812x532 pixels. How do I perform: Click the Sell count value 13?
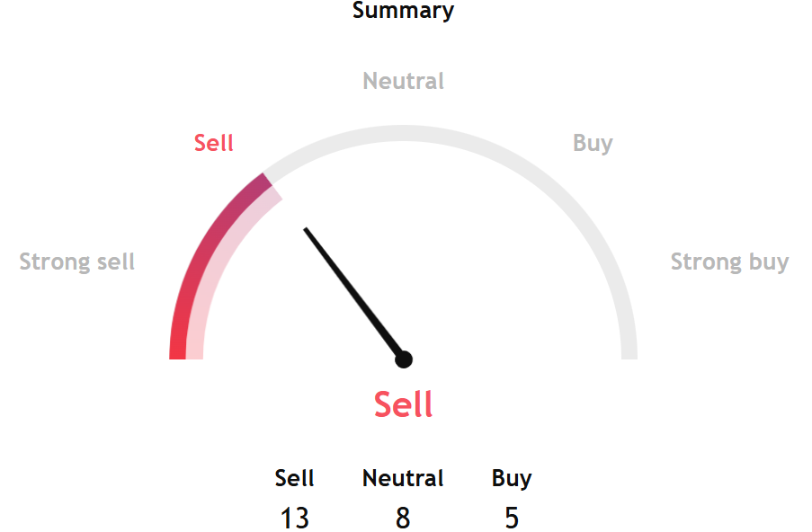pyautogui.click(x=295, y=518)
